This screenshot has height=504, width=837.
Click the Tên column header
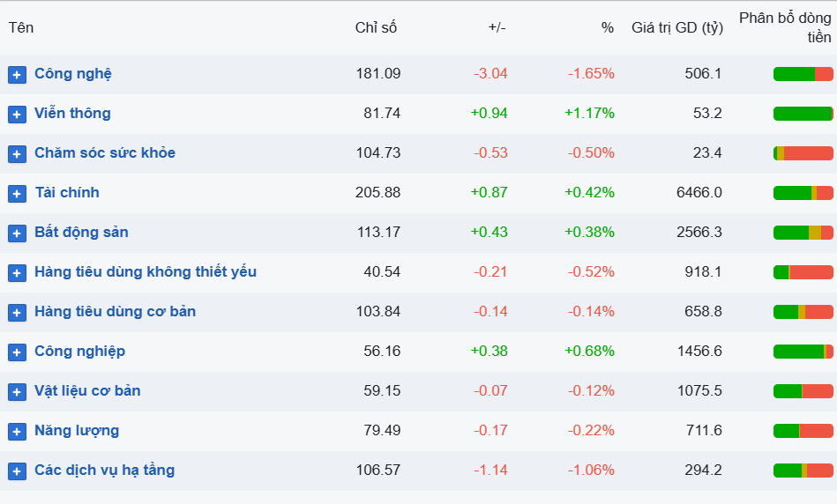pyautogui.click(x=21, y=27)
